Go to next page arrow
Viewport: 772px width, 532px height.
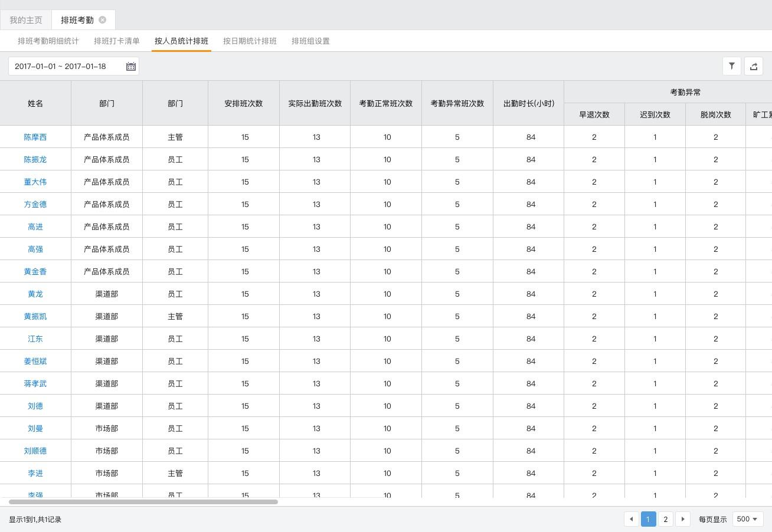[x=683, y=519]
